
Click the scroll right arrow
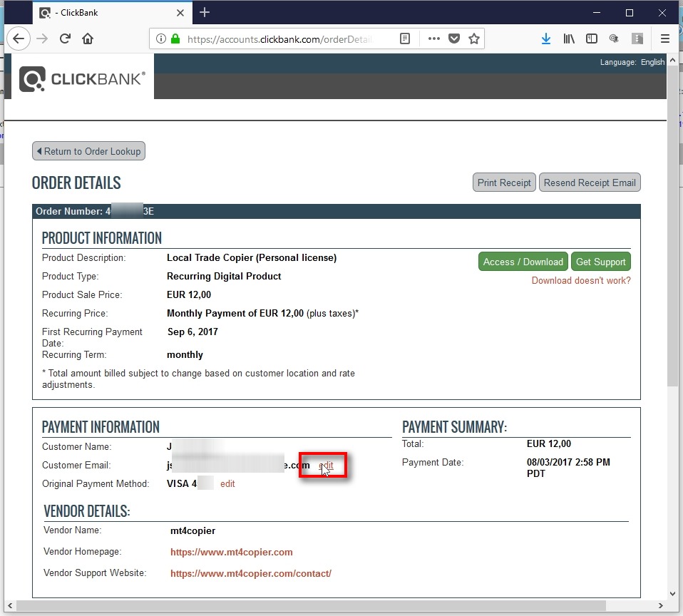click(660, 605)
